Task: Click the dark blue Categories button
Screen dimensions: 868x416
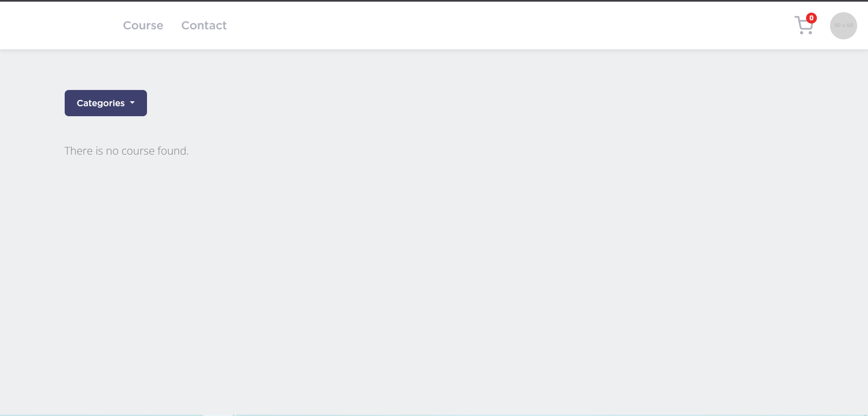Action: pos(106,103)
